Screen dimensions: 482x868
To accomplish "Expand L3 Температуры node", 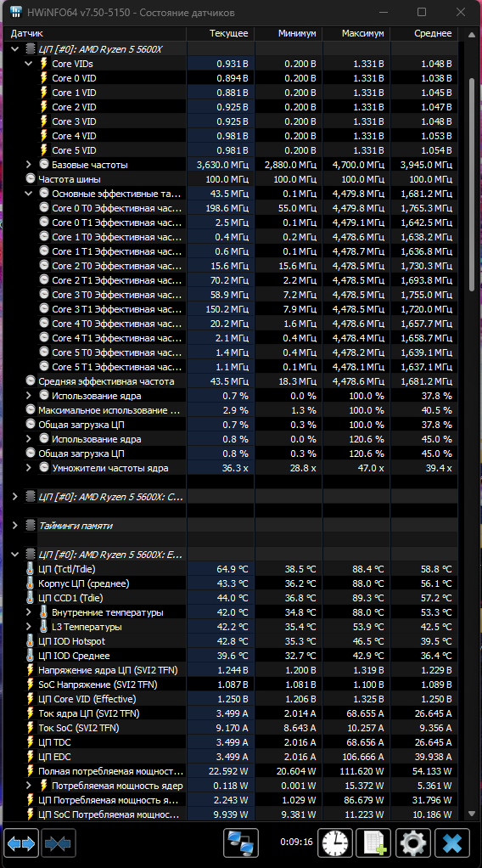I will 29,627.
